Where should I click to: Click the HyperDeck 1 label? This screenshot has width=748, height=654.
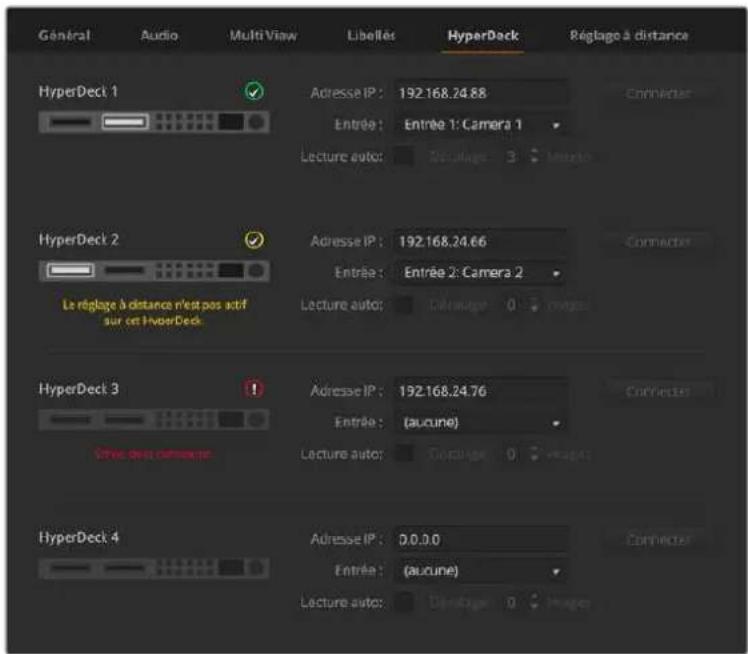78,91
